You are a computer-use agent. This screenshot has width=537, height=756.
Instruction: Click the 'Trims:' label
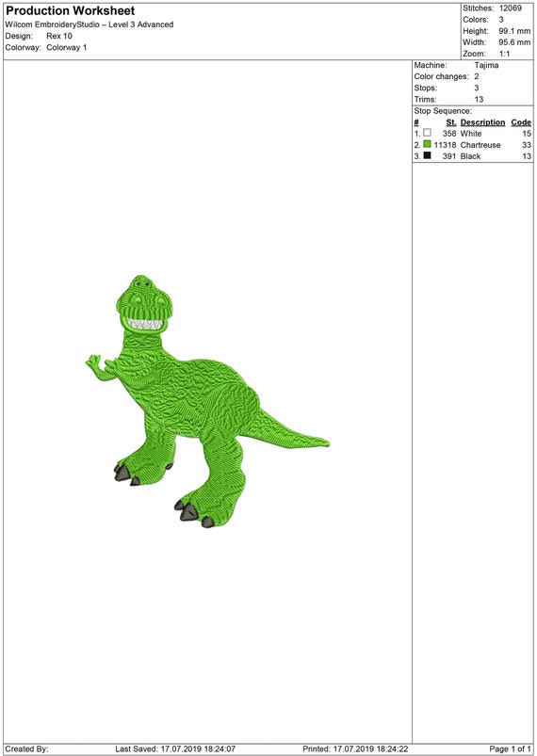coord(425,99)
